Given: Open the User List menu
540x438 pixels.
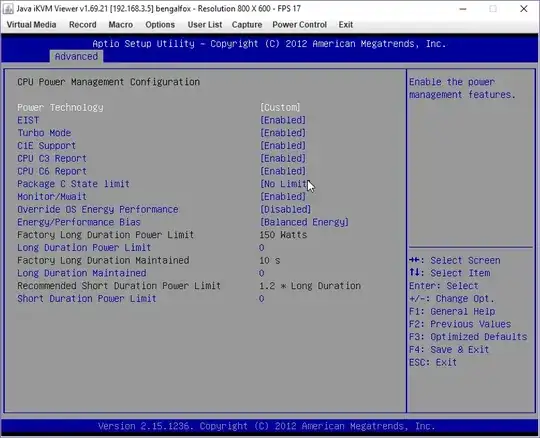Looking at the screenshot, I should (x=205, y=25).
